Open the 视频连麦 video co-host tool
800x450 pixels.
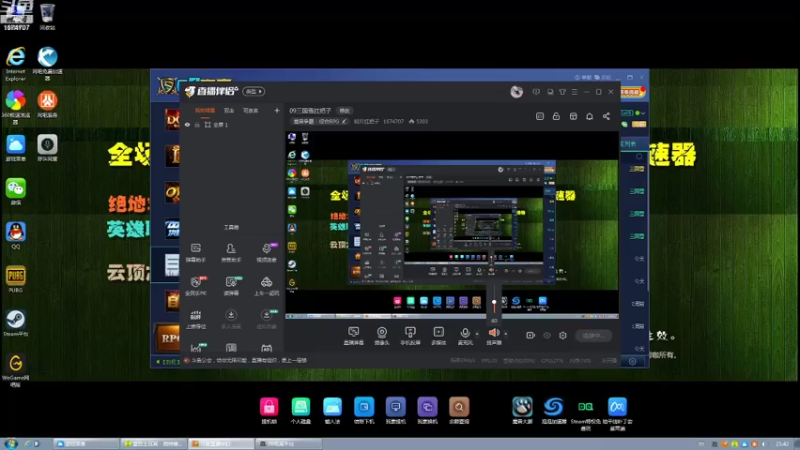(266, 252)
